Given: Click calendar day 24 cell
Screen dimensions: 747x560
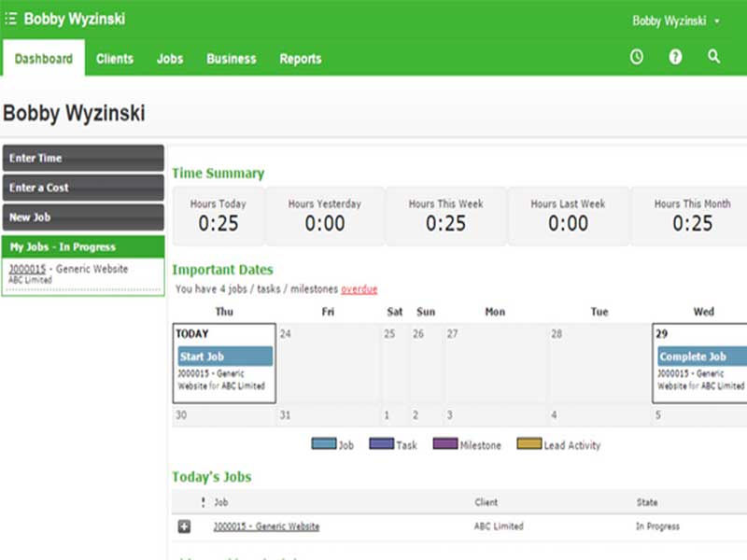Looking at the screenshot, I should coord(329,363).
